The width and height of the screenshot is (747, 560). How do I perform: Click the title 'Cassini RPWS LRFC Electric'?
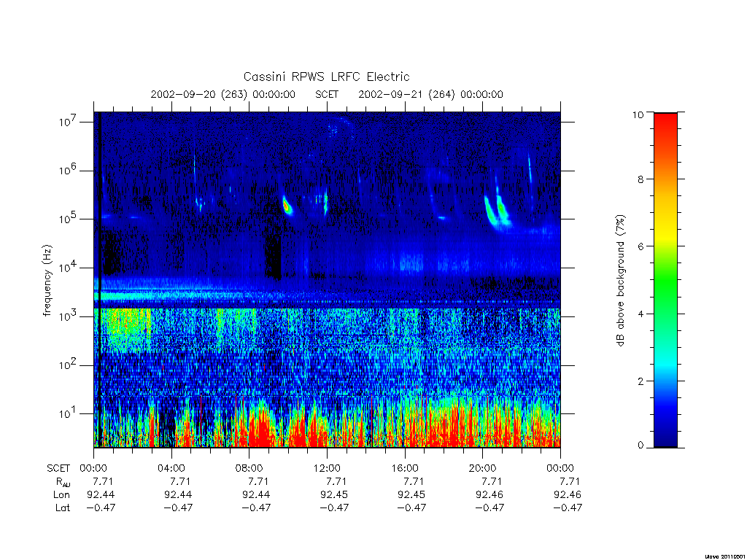point(326,77)
